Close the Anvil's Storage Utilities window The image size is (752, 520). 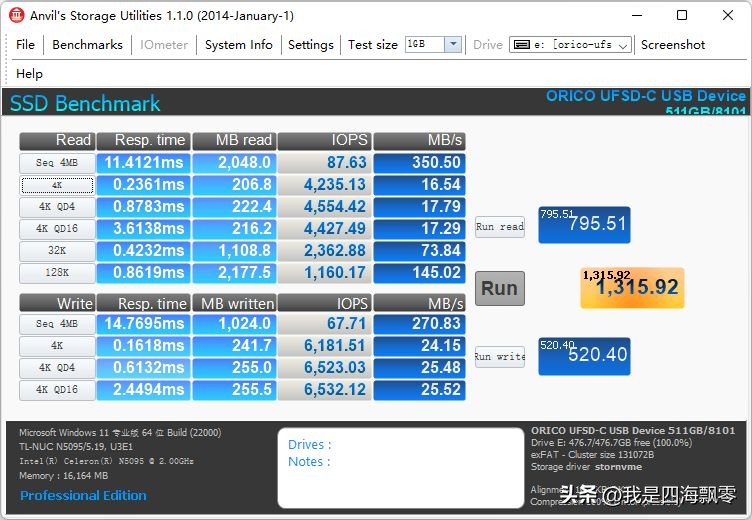728,15
